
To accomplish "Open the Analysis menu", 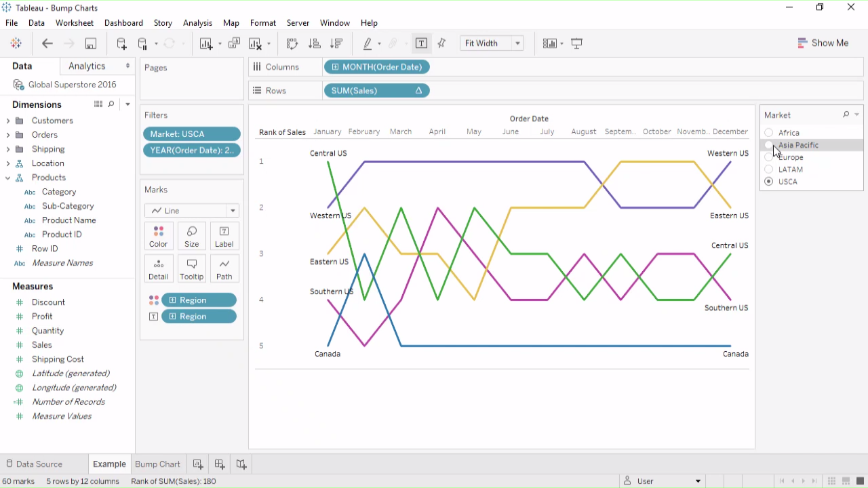I will pos(197,23).
